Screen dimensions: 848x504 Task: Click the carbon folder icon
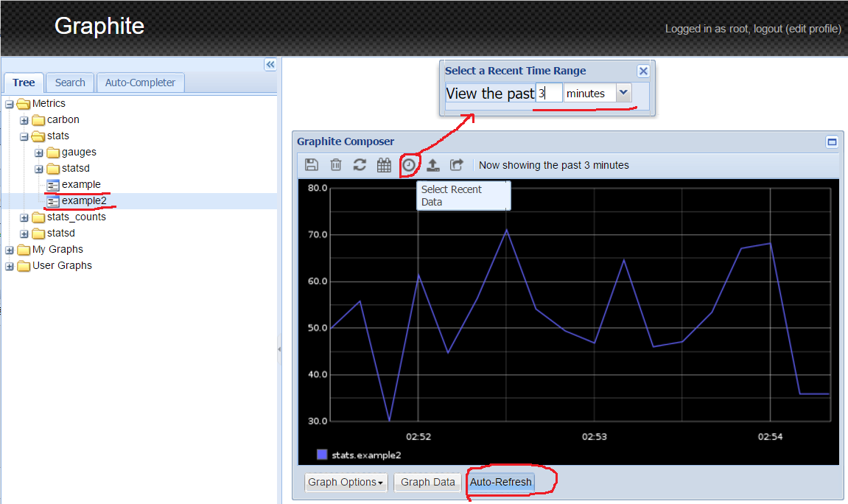[x=38, y=119]
